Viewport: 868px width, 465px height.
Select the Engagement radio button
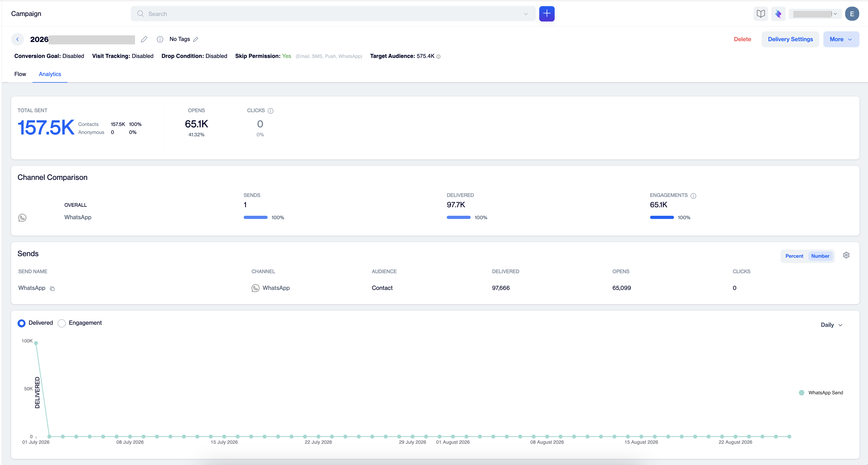62,323
